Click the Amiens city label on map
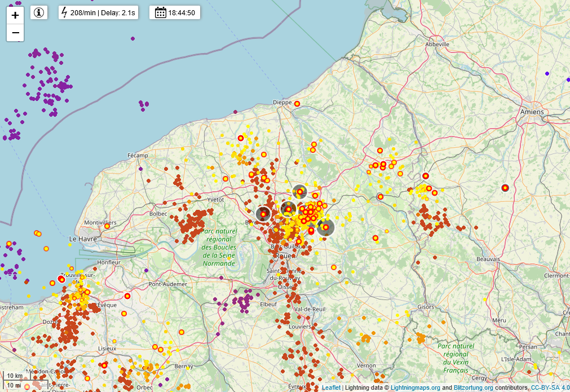570x392 pixels. point(532,112)
